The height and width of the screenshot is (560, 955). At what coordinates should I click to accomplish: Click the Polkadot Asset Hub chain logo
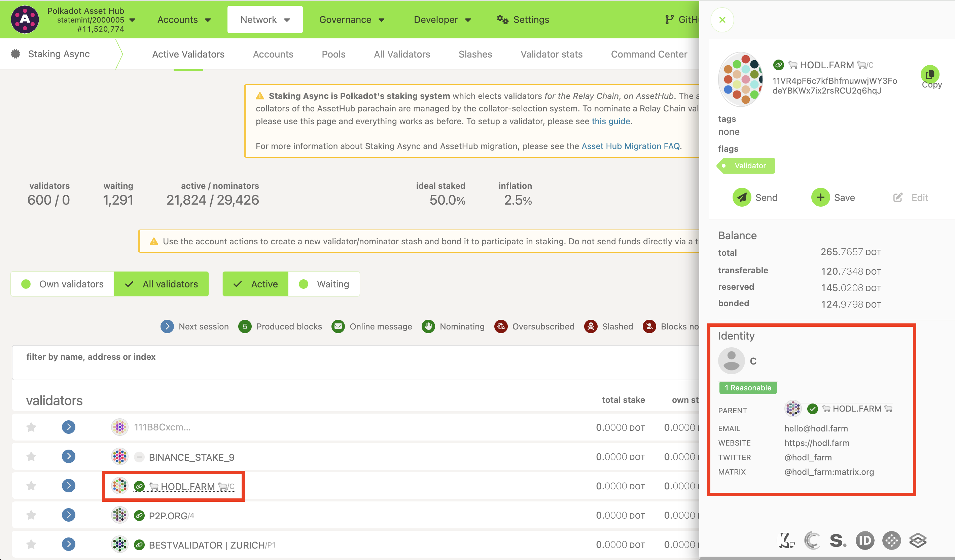coord(25,19)
